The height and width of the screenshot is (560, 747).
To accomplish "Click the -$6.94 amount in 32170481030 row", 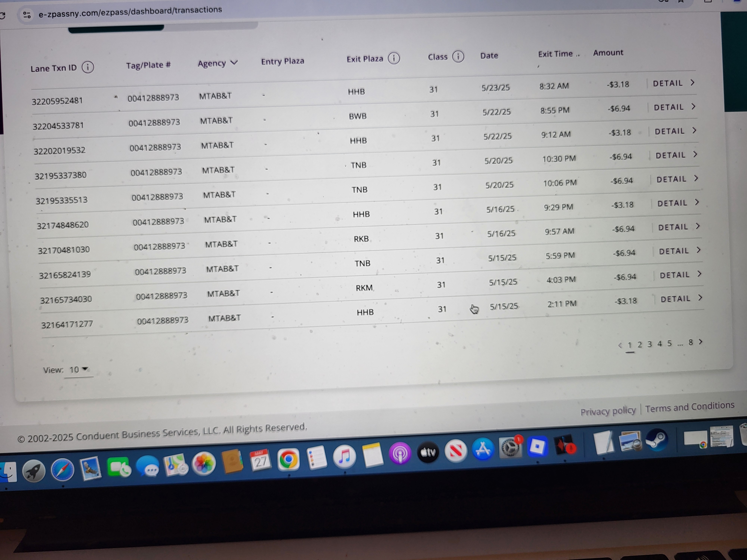I will pos(623,229).
